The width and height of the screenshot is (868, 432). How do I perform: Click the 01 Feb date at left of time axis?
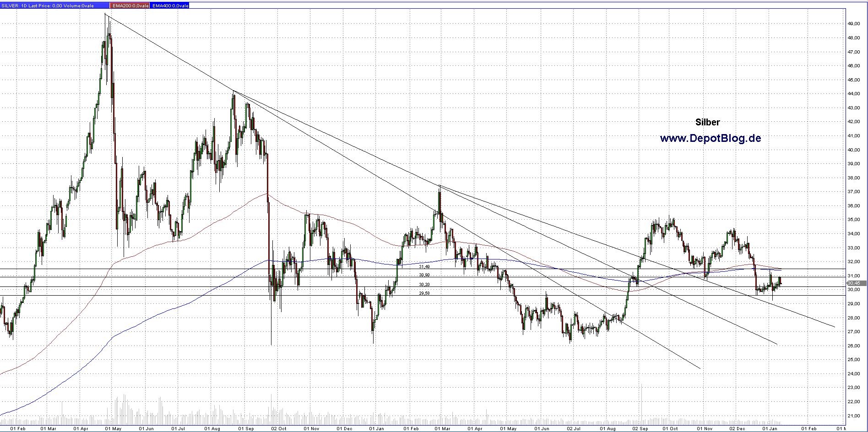click(x=17, y=429)
